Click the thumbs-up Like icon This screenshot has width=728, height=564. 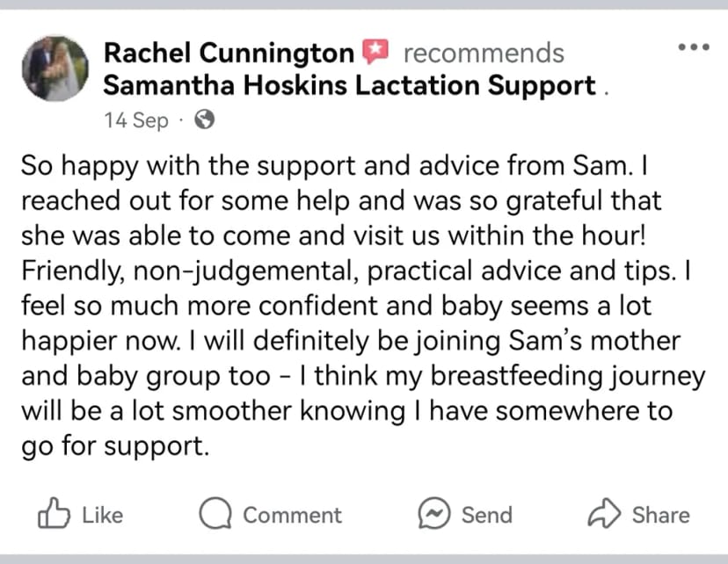click(x=54, y=512)
